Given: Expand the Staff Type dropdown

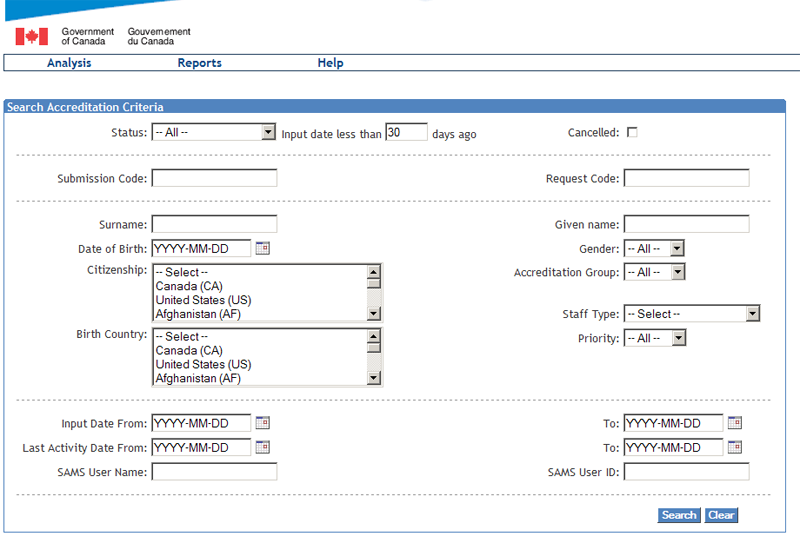Looking at the screenshot, I should click(x=753, y=313).
